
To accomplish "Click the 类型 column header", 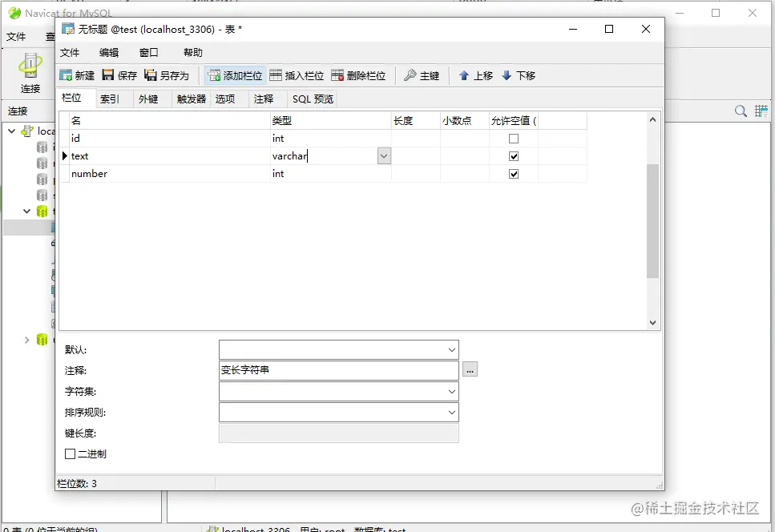I will pyautogui.click(x=331, y=120).
